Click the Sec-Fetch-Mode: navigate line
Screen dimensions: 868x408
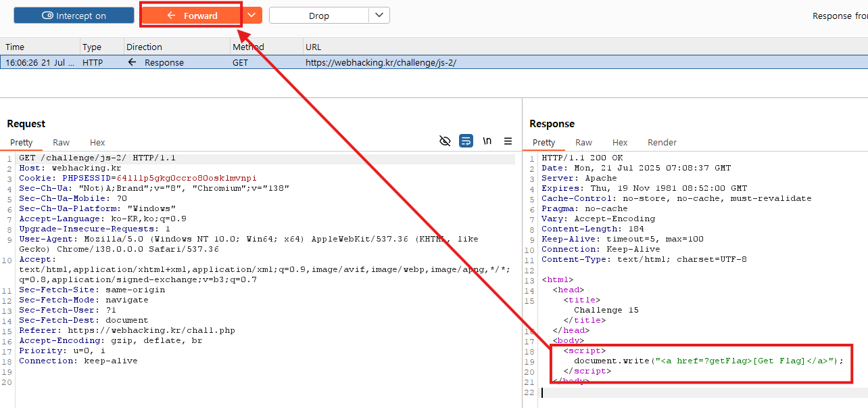pyautogui.click(x=84, y=300)
